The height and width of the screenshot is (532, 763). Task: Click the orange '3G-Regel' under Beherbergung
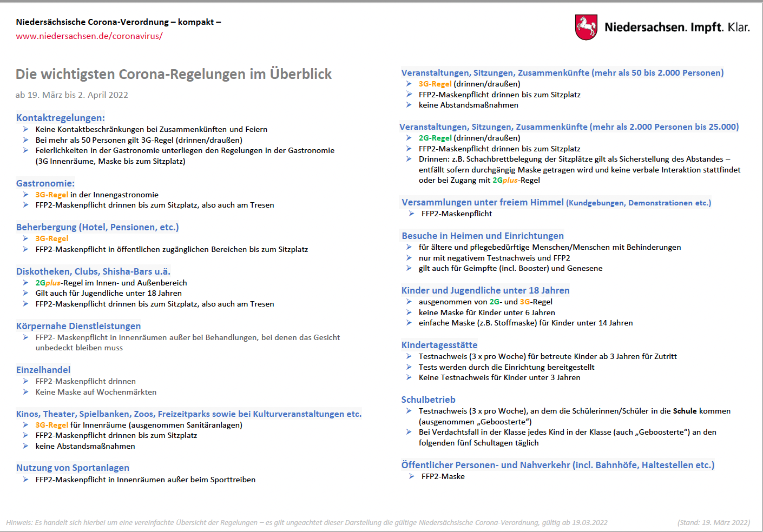[x=52, y=238]
